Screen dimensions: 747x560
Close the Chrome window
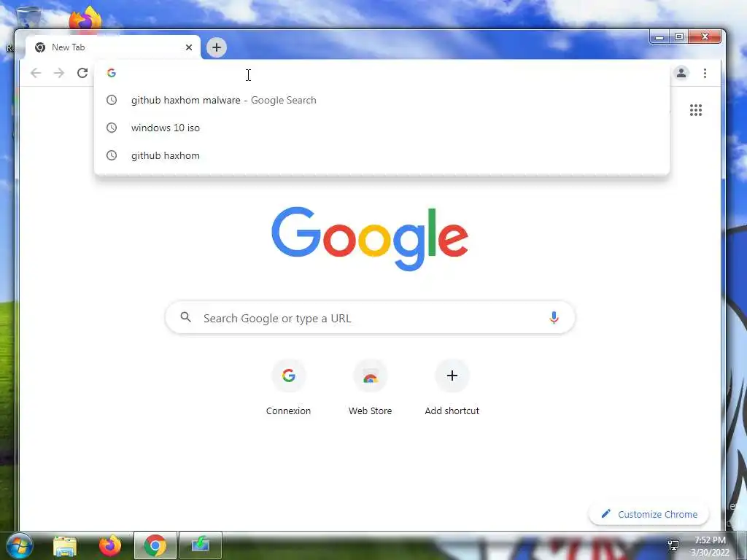(x=705, y=36)
